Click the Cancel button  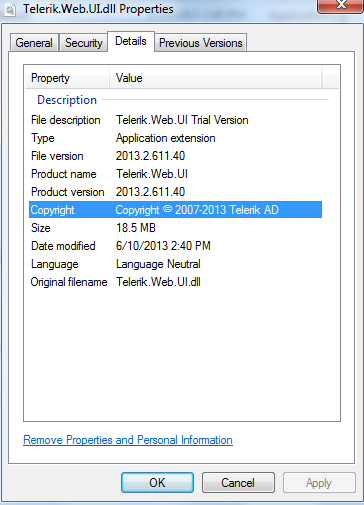click(x=238, y=482)
